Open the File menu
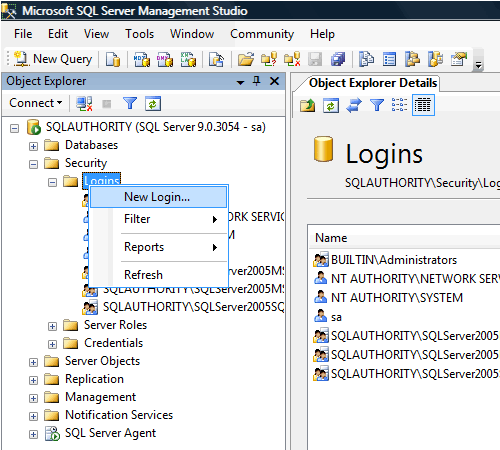 point(23,34)
